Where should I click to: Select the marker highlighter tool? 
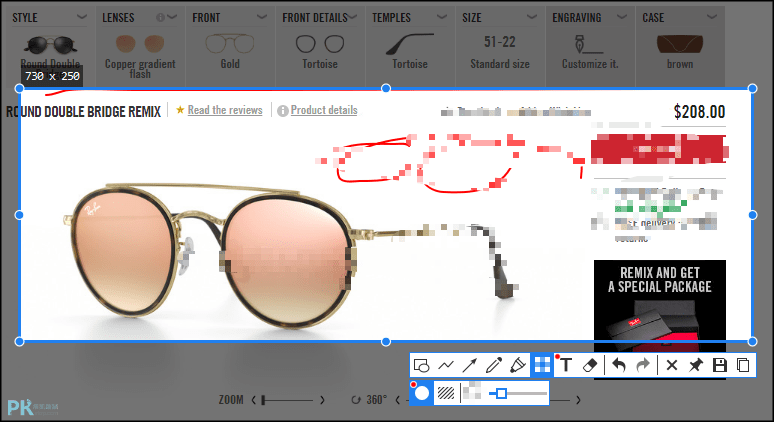tap(517, 365)
